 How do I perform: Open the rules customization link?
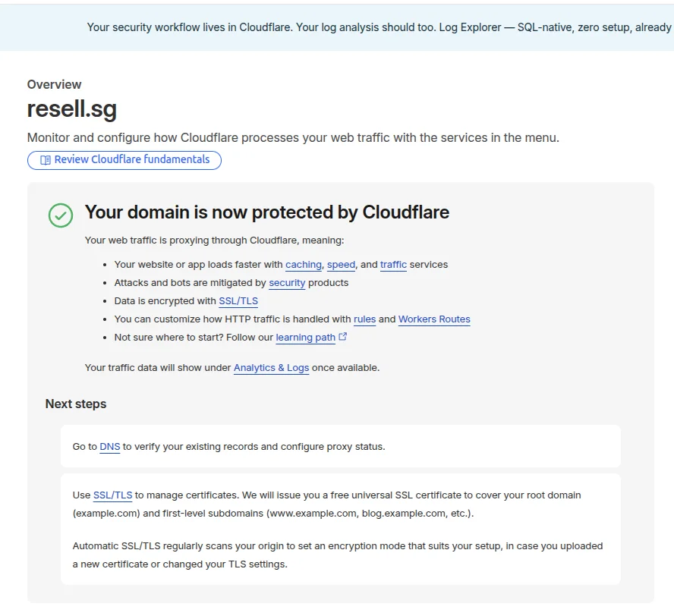[x=364, y=319]
